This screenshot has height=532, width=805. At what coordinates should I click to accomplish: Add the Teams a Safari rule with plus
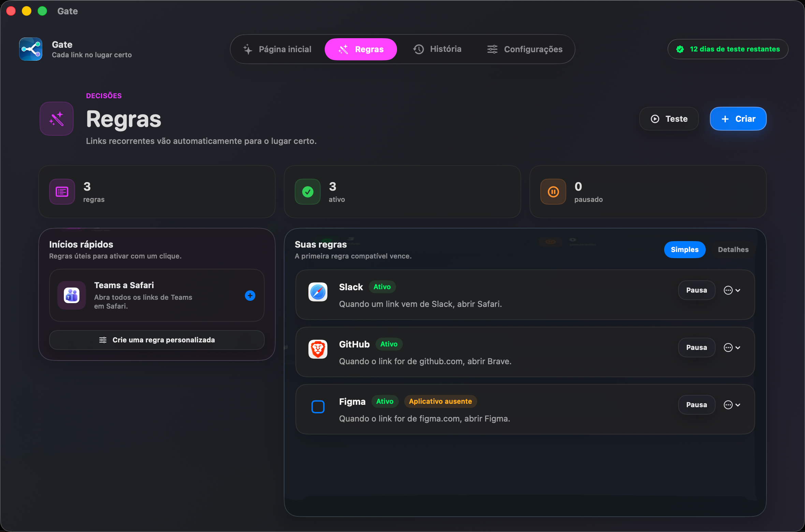click(x=250, y=295)
